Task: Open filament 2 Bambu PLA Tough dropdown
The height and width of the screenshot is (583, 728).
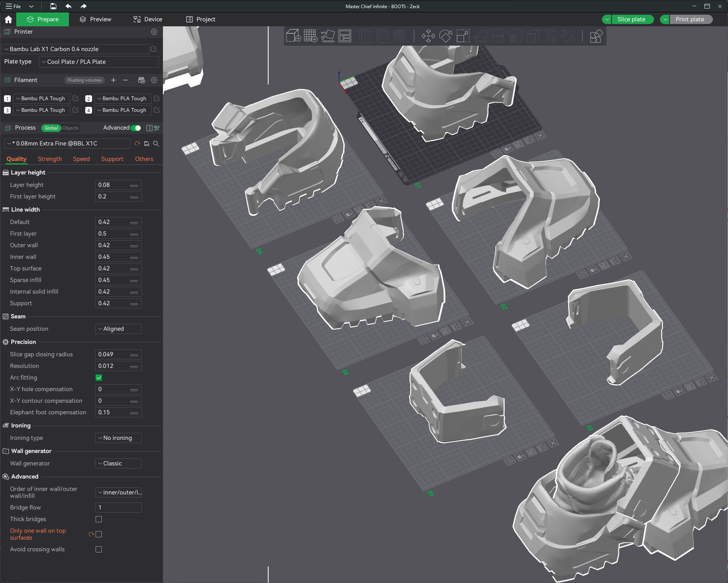Action: coord(123,98)
